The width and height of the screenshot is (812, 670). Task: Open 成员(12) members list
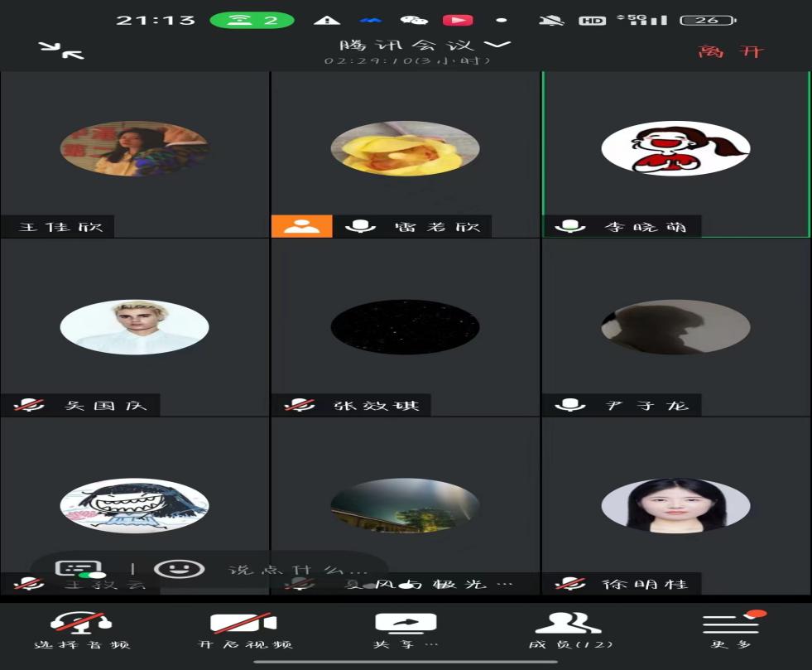point(569,630)
